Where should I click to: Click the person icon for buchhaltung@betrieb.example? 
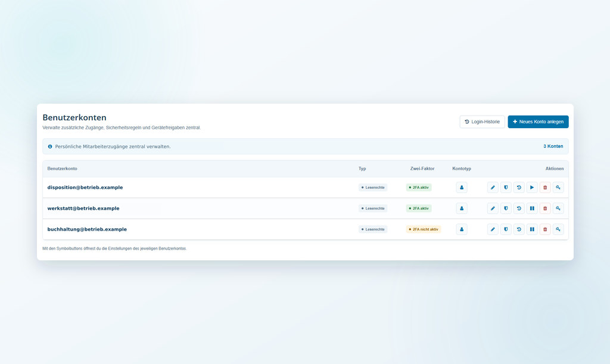pos(462,229)
